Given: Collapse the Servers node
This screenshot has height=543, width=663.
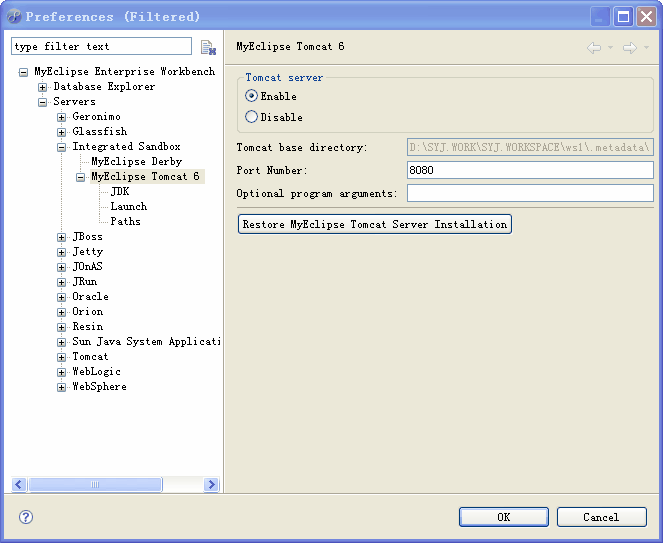Looking at the screenshot, I should (x=42, y=102).
